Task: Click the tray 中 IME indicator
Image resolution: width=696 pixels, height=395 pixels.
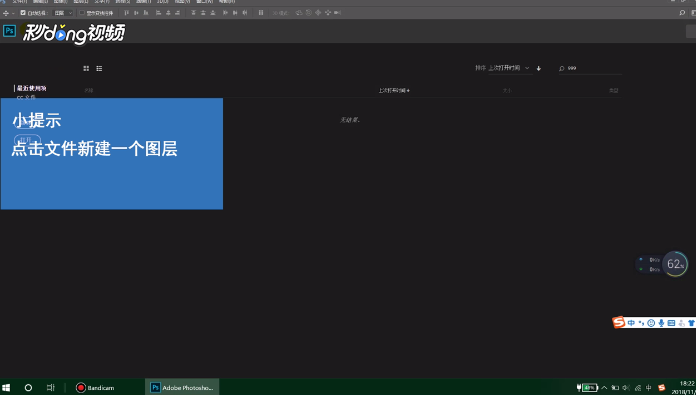Action: [x=649, y=387]
